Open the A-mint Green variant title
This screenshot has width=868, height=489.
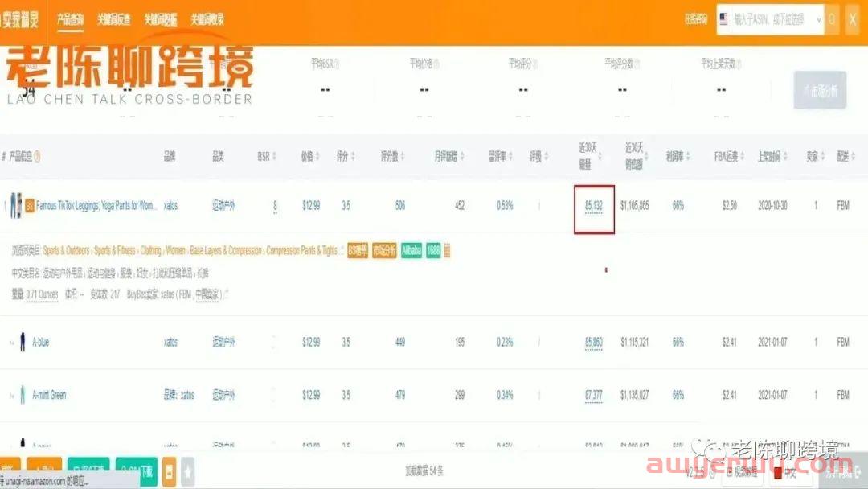(x=49, y=395)
